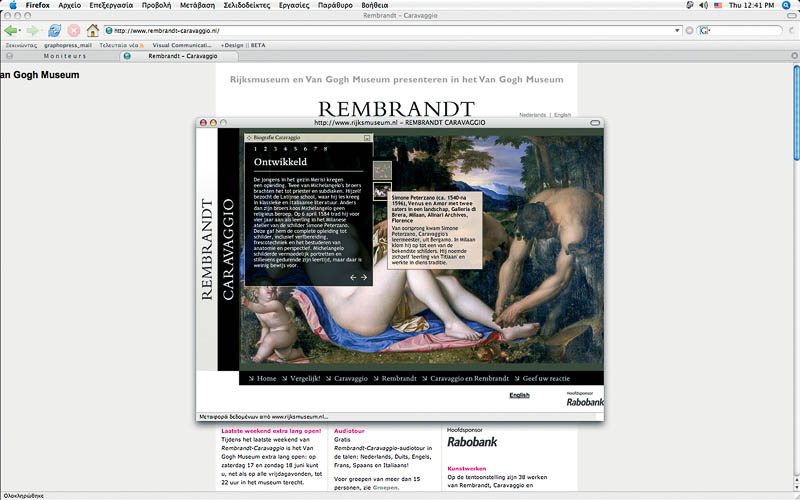Open Spotlight search icon

(786, 5)
